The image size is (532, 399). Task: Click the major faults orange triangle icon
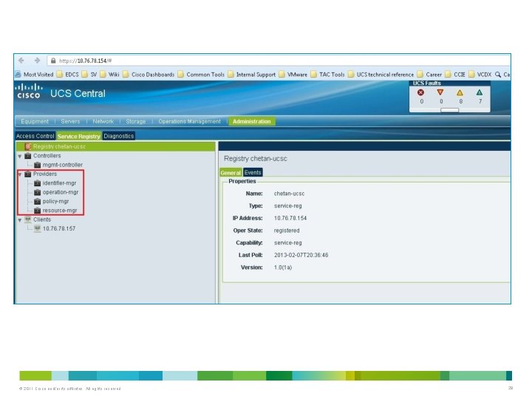click(x=440, y=92)
